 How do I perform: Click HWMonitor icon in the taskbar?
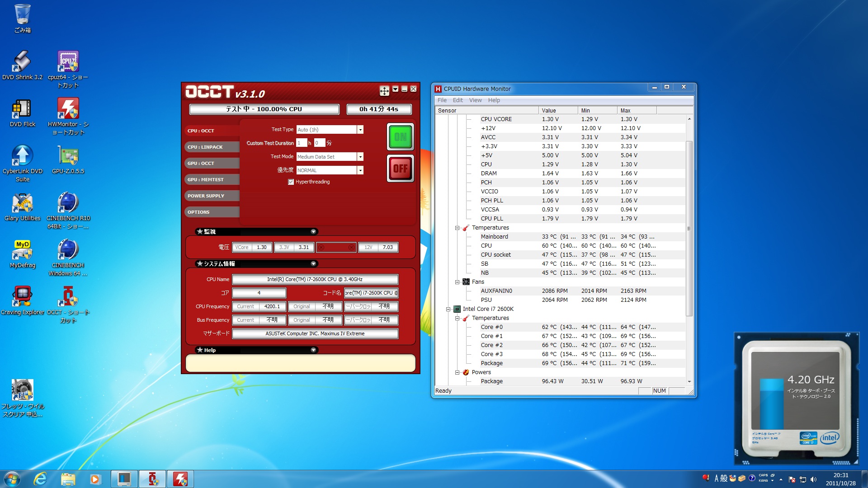coord(180,479)
